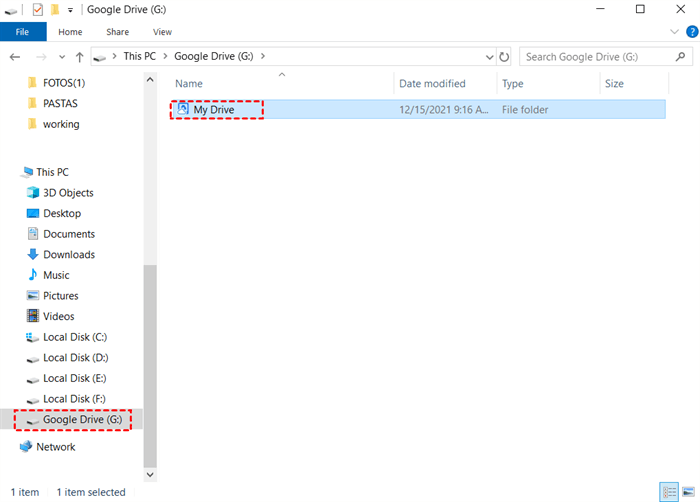Click the 3D Objects cube icon
This screenshot has height=502, width=700.
(33, 192)
